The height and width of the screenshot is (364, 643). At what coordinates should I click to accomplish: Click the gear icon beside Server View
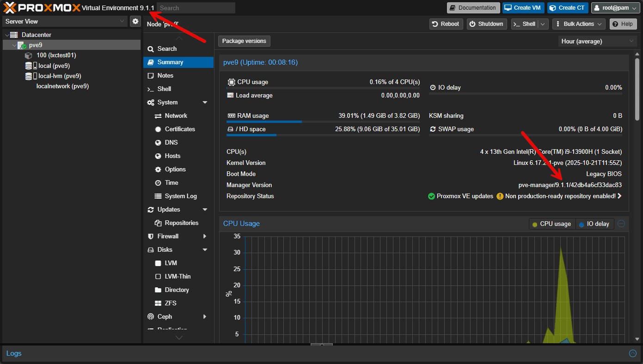(x=135, y=21)
